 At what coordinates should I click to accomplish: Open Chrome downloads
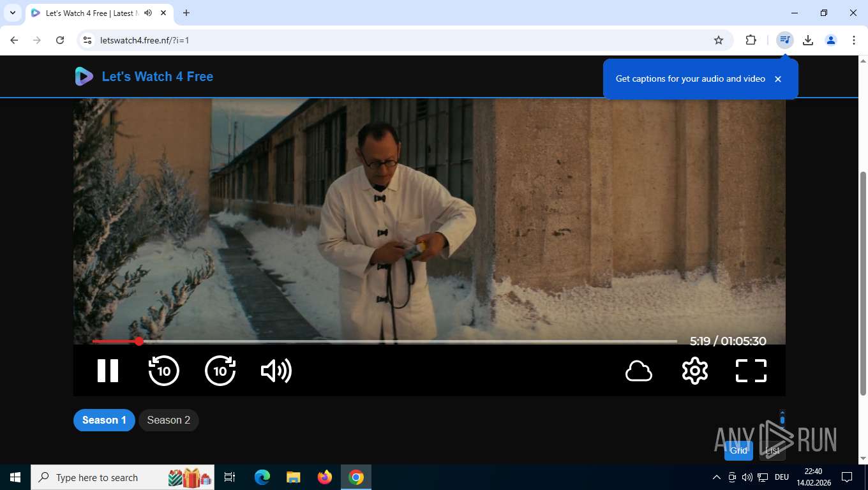click(808, 40)
